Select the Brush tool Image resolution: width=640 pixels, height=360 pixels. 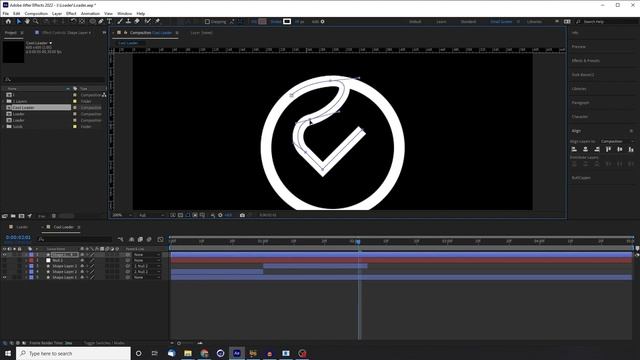[x=120, y=21]
